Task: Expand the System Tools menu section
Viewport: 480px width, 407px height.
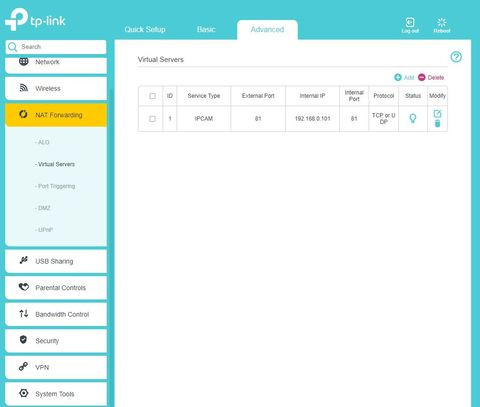Action: click(56, 394)
